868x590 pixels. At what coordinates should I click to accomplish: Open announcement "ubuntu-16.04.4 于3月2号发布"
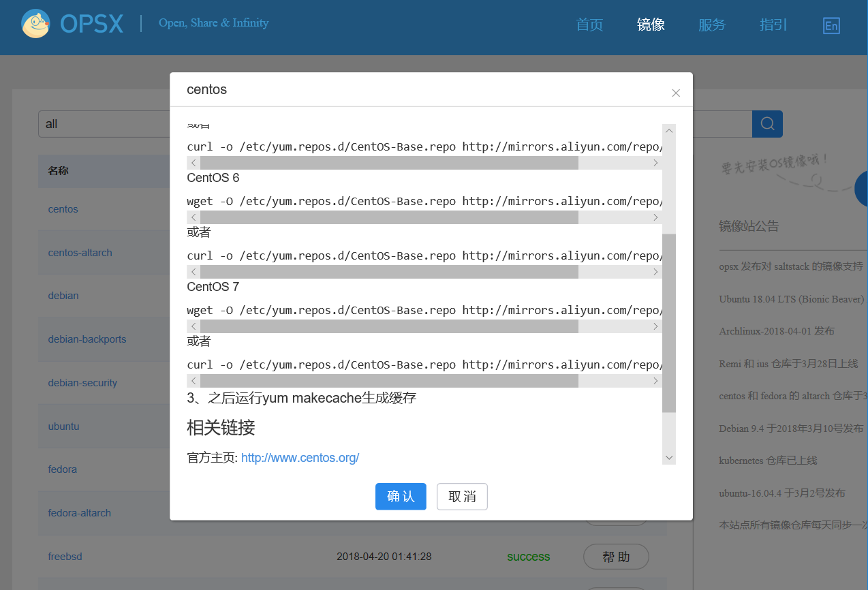[782, 493]
